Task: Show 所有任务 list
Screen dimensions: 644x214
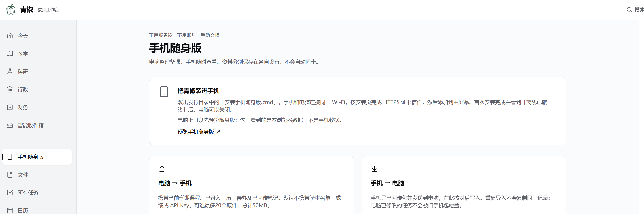Action: [37, 192]
